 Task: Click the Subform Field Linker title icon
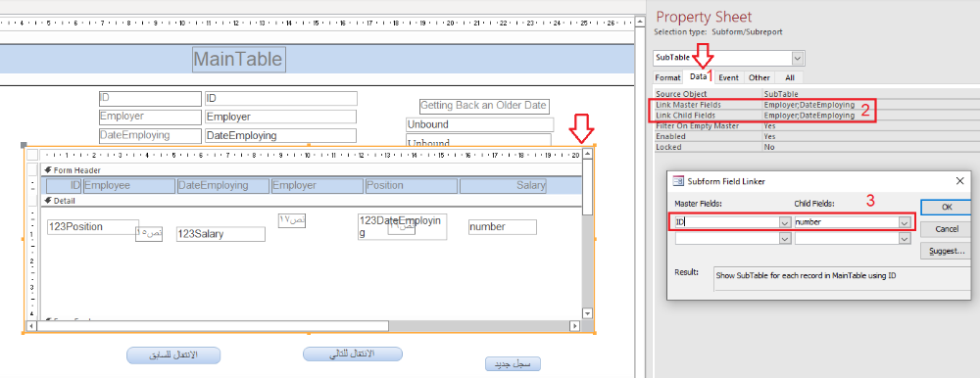tap(677, 181)
